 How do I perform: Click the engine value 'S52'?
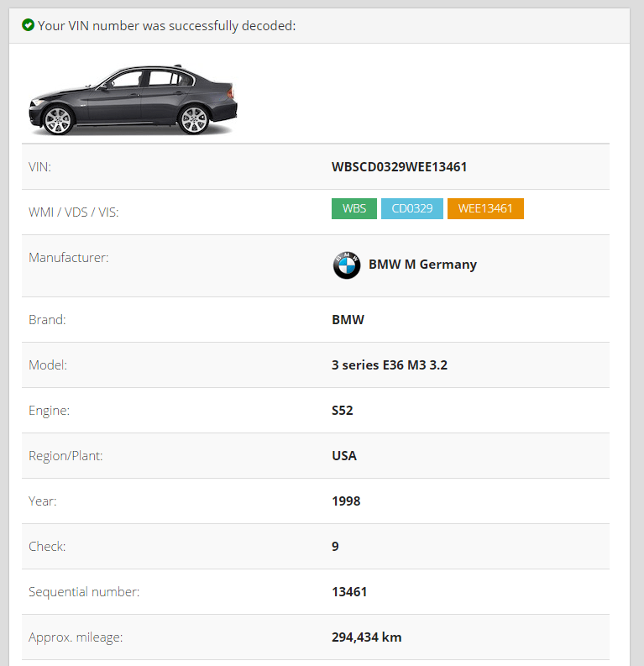343,411
